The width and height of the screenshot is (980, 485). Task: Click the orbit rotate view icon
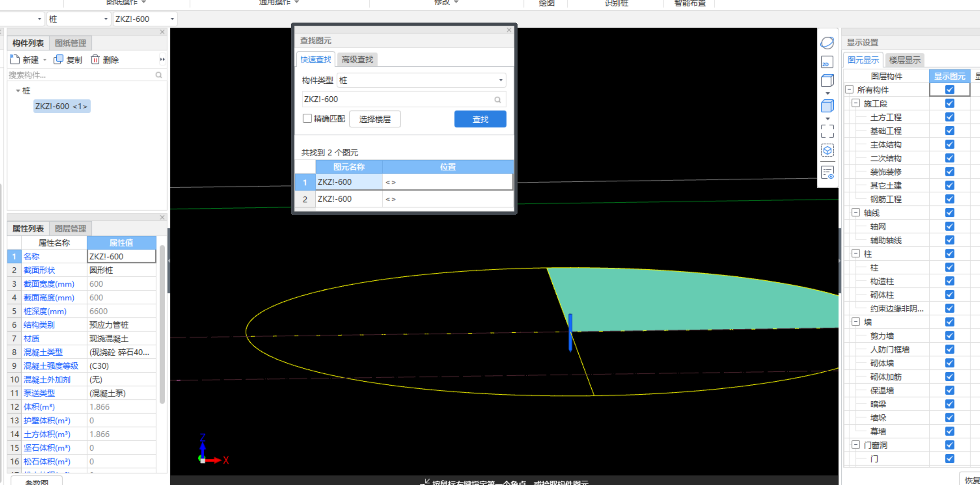(827, 43)
